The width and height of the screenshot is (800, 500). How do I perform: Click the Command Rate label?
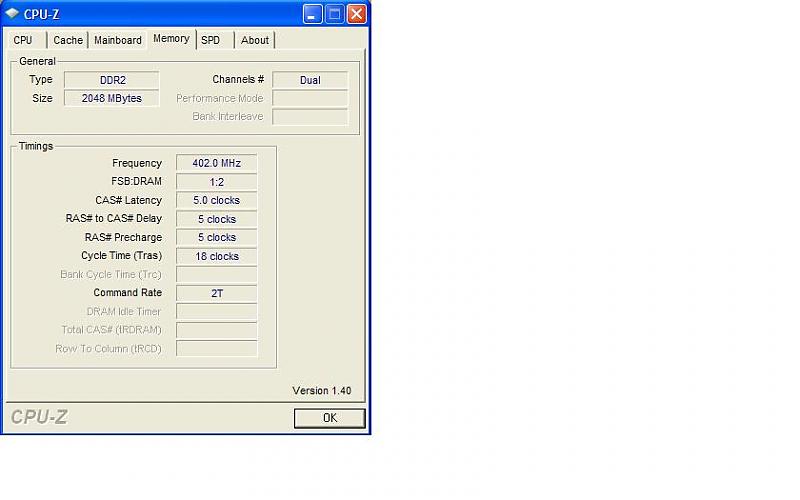coord(128,293)
